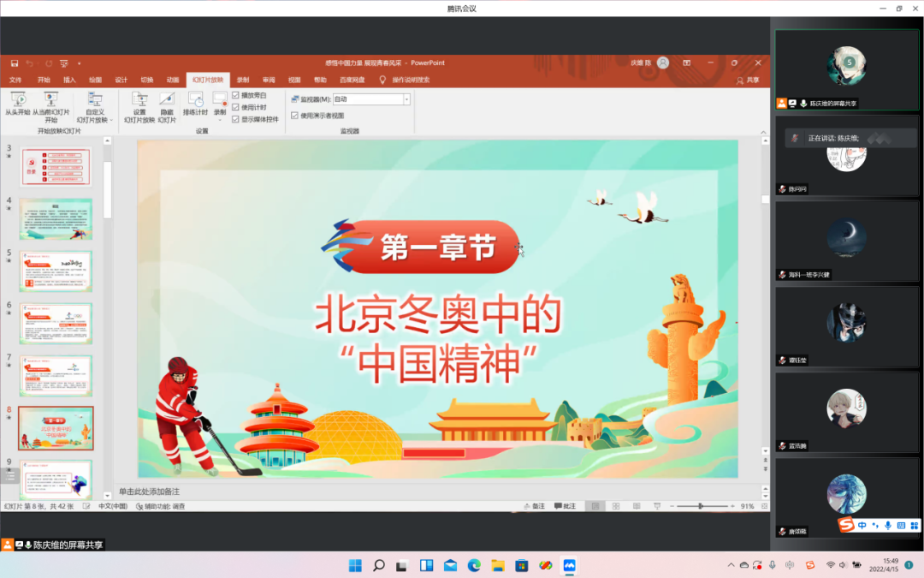Open the Design (设计) ribbon tab
Screen dimensions: 924x578
121,80
